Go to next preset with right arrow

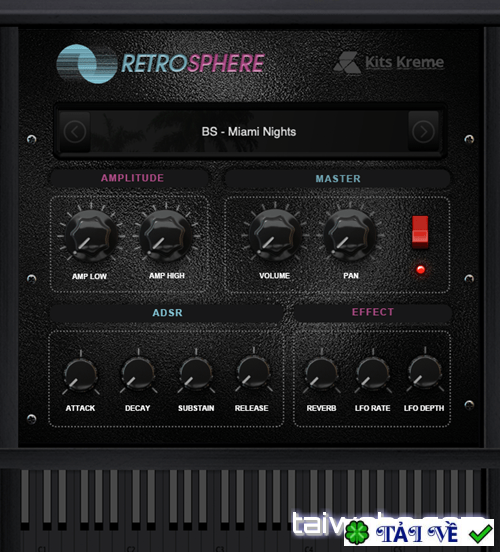pyautogui.click(x=423, y=132)
